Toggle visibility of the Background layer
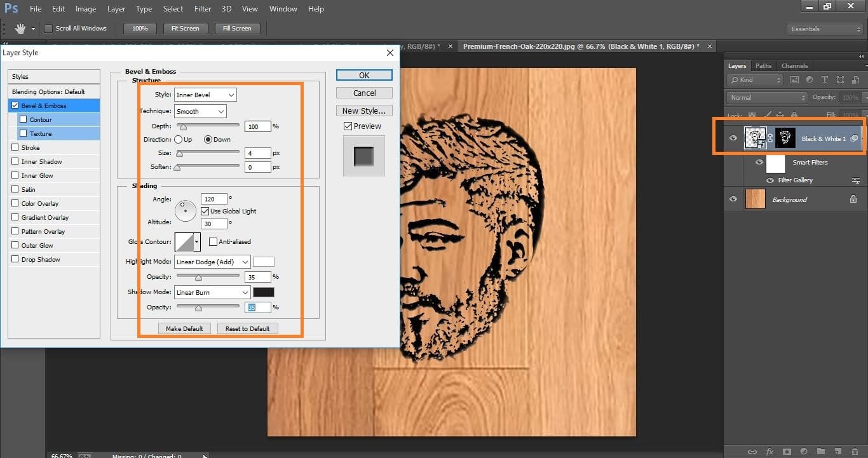The height and width of the screenshot is (458, 868). (733, 199)
